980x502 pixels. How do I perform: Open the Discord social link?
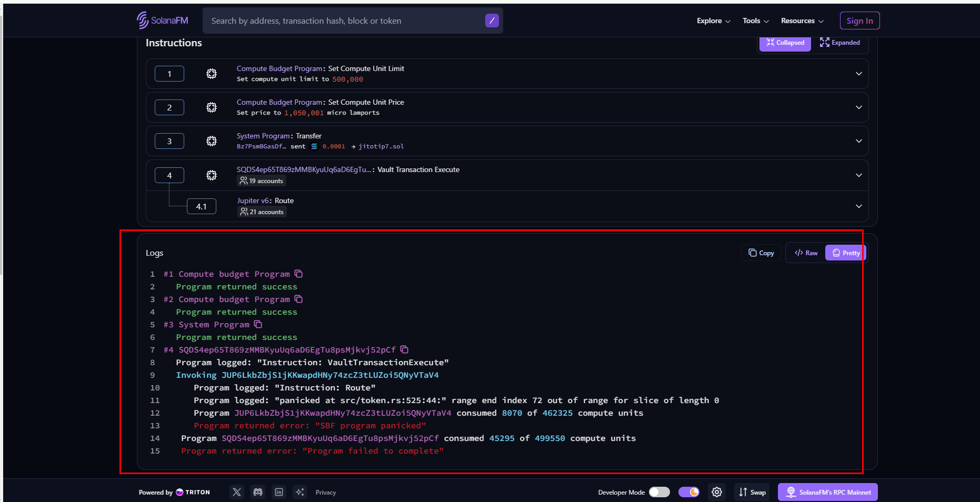pyautogui.click(x=258, y=492)
